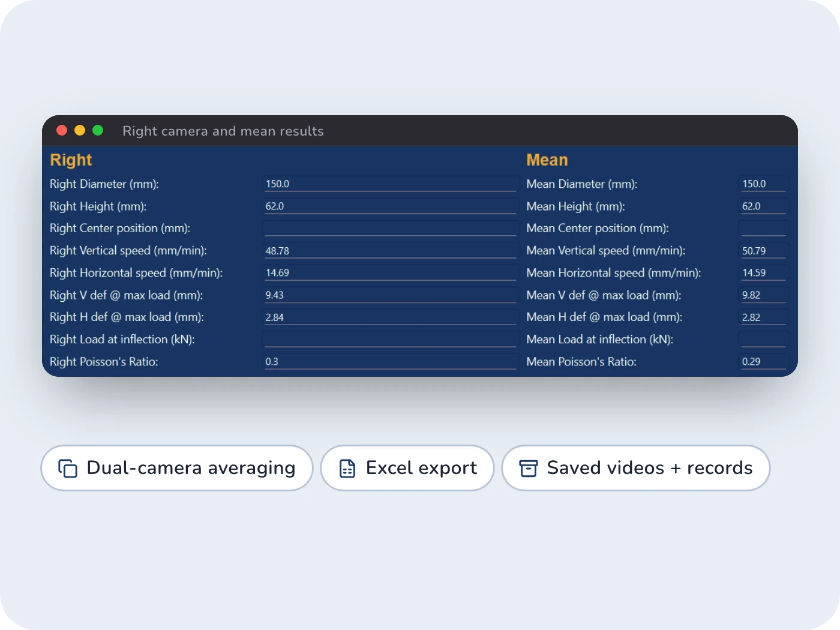The image size is (840, 630).
Task: Focus the Mean Diameter (mm) field
Action: coord(764,184)
